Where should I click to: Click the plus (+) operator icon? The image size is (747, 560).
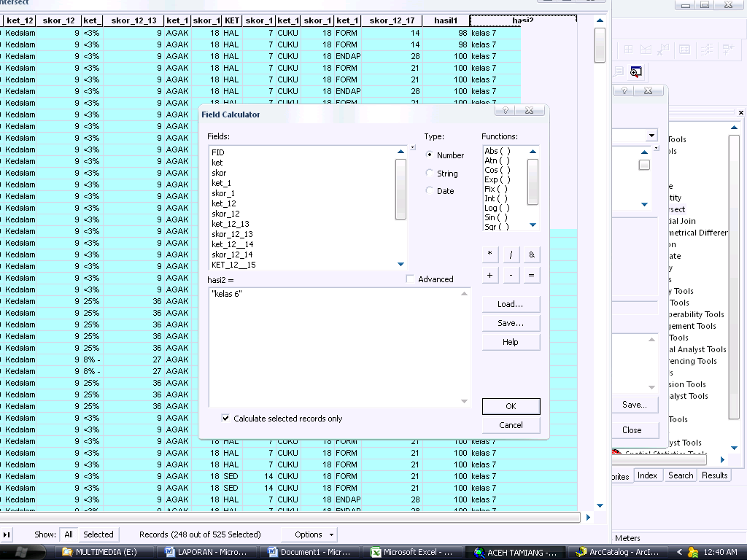[x=489, y=276]
